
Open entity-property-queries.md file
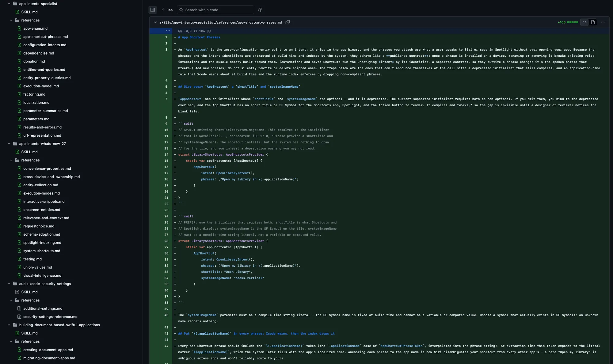click(x=47, y=78)
